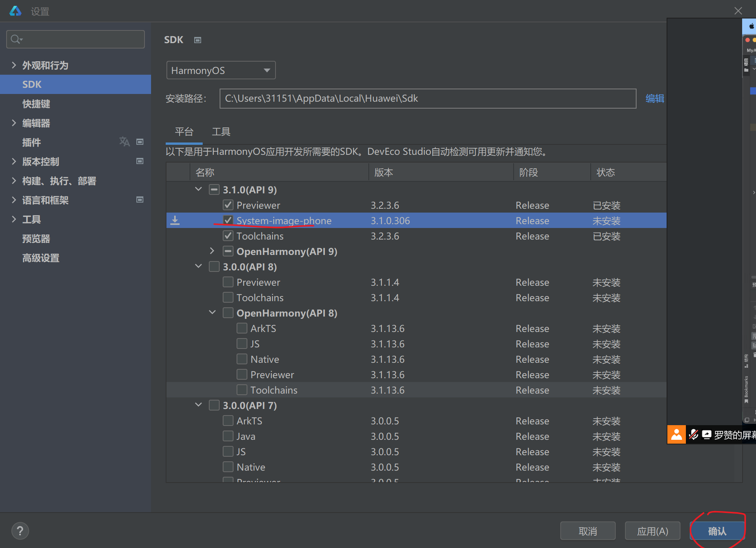Click the 编辑 link for install path
Screen dimensions: 756x548
click(655, 99)
